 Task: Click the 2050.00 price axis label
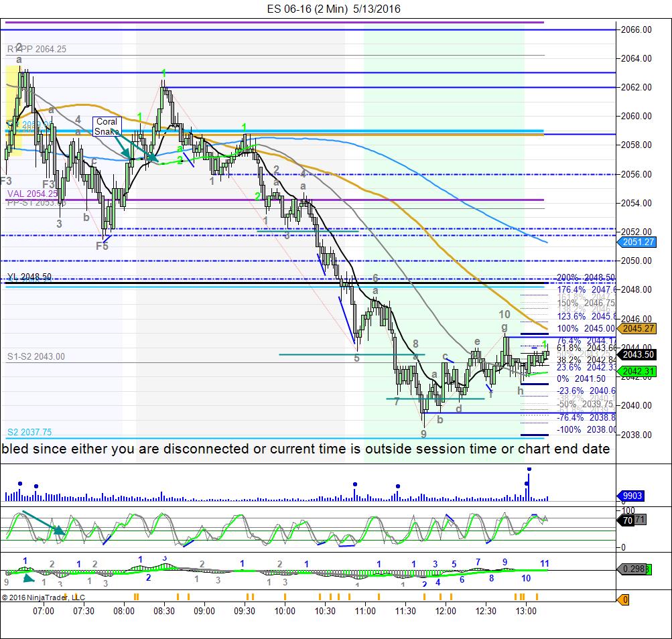(x=636, y=261)
